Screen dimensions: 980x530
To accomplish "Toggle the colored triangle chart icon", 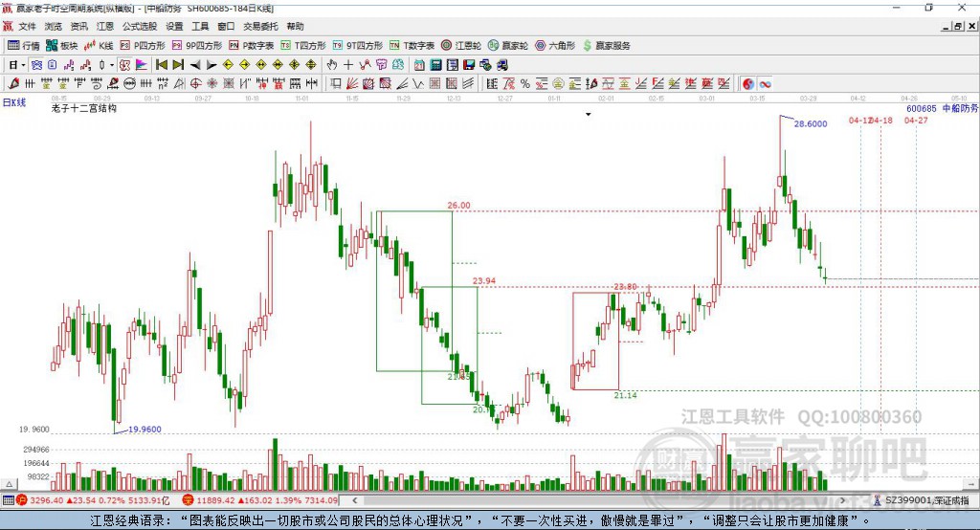I will click(143, 64).
